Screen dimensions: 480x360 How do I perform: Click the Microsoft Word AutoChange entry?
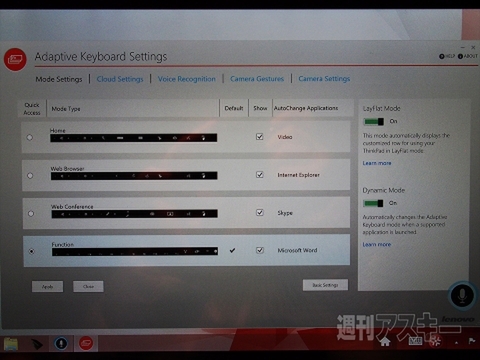pyautogui.click(x=297, y=250)
